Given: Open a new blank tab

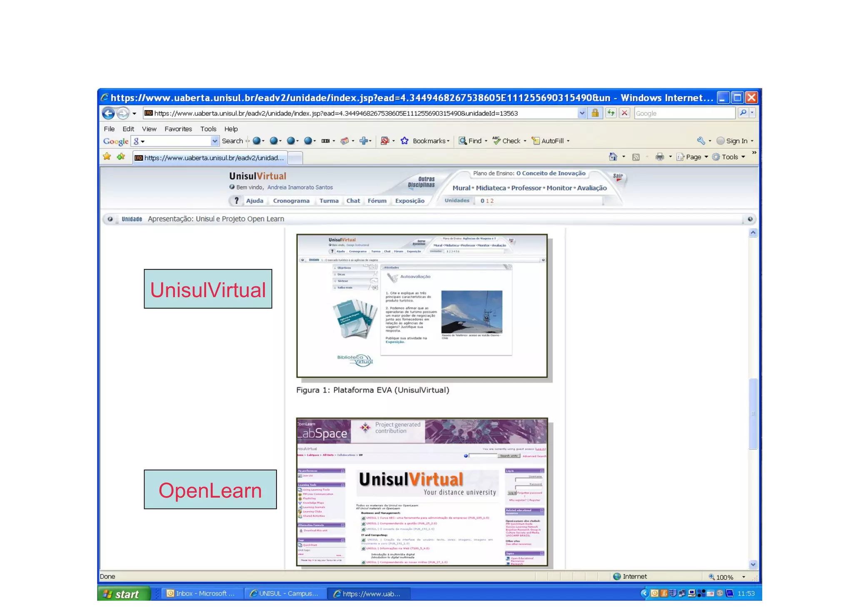Looking at the screenshot, I should click(x=295, y=158).
